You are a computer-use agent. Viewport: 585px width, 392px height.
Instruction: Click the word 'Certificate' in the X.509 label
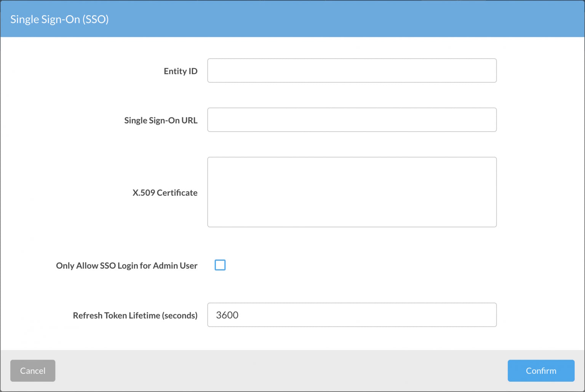[x=177, y=193]
